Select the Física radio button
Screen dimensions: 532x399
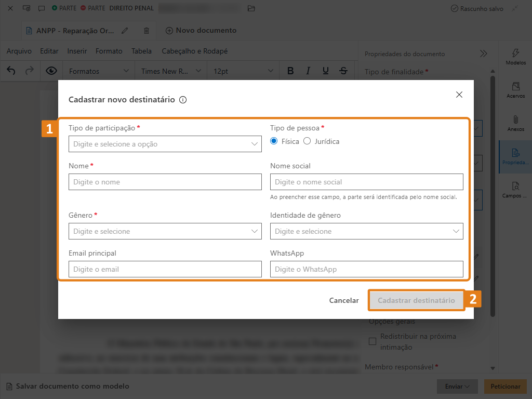click(x=274, y=141)
